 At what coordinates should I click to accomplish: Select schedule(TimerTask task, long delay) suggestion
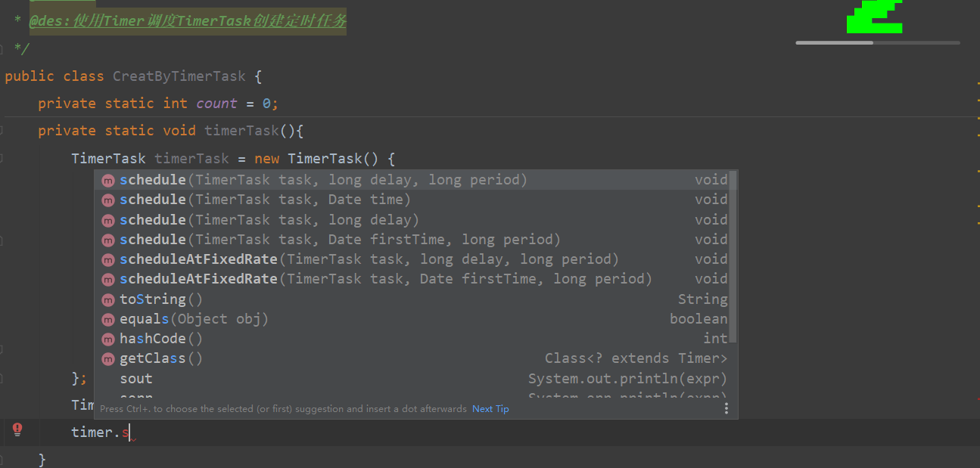pyautogui.click(x=415, y=219)
